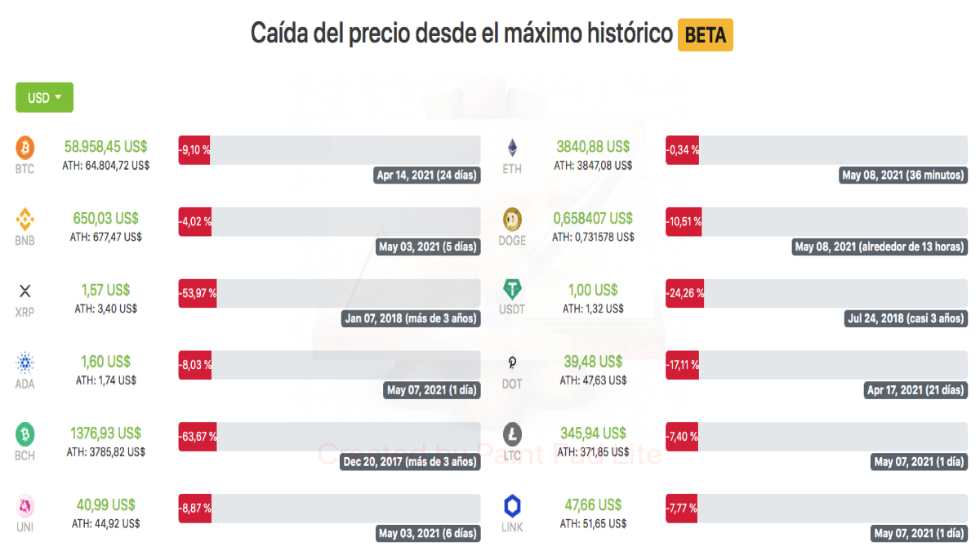Open the Dogecoin DOGE coin icon
Viewport: 980px width, 551px height.
(x=512, y=219)
